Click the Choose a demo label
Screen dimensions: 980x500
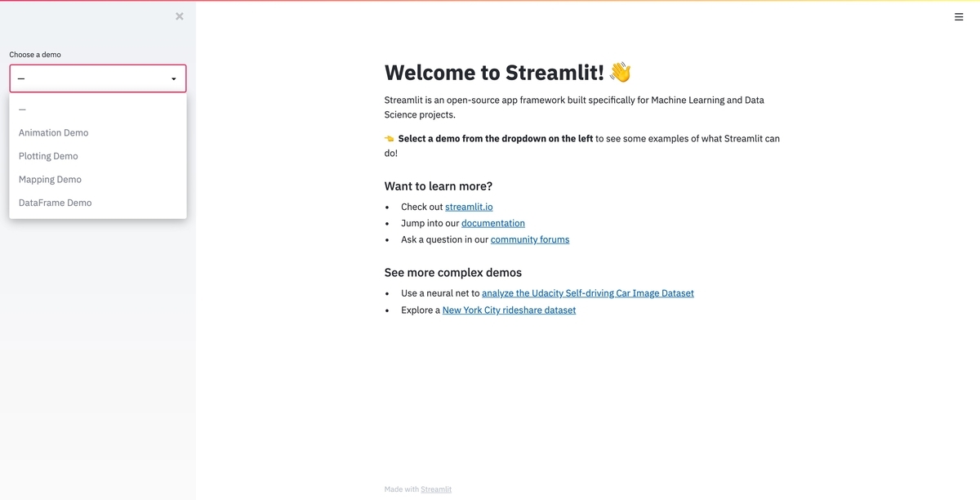pos(35,55)
